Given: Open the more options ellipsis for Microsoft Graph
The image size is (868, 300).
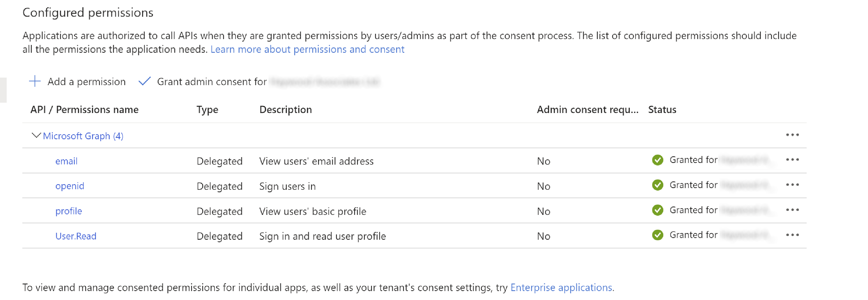Looking at the screenshot, I should [x=792, y=135].
